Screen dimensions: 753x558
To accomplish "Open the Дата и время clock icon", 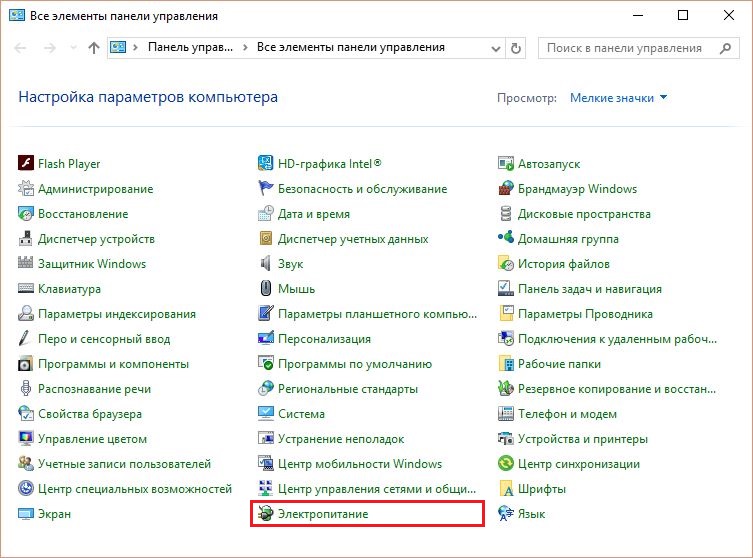I will click(x=266, y=213).
